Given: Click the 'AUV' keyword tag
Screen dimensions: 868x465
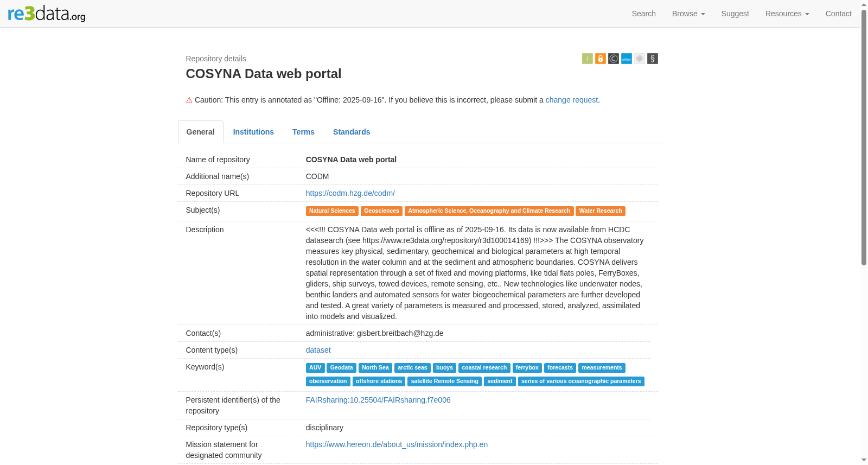Looking at the screenshot, I should pyautogui.click(x=315, y=368).
